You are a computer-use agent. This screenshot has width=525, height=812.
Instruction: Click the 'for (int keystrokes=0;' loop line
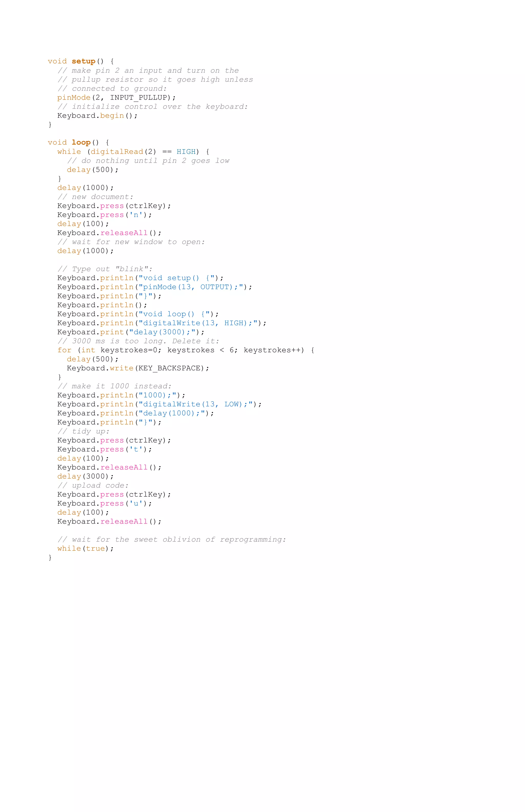click(186, 350)
